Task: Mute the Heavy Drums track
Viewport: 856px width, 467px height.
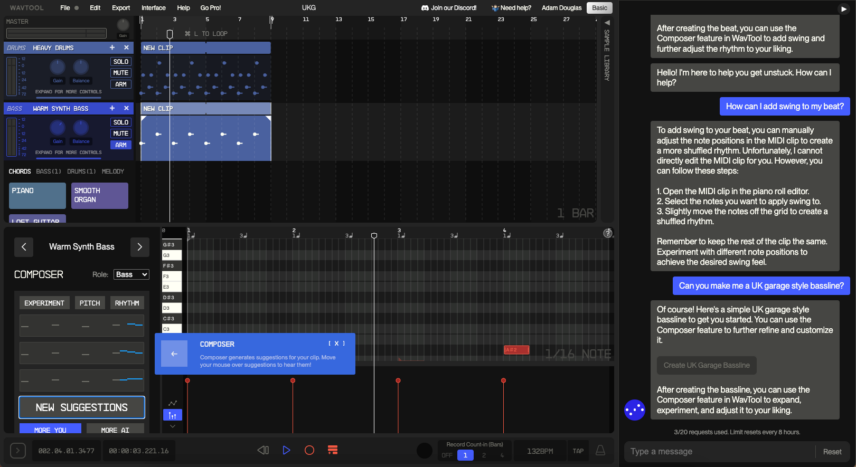Action: pos(121,73)
